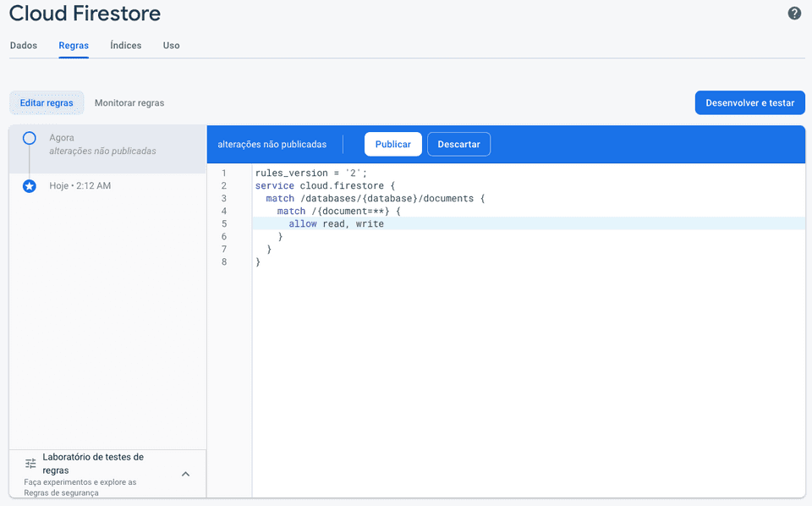Switch to Monitorar regras view

tap(129, 103)
